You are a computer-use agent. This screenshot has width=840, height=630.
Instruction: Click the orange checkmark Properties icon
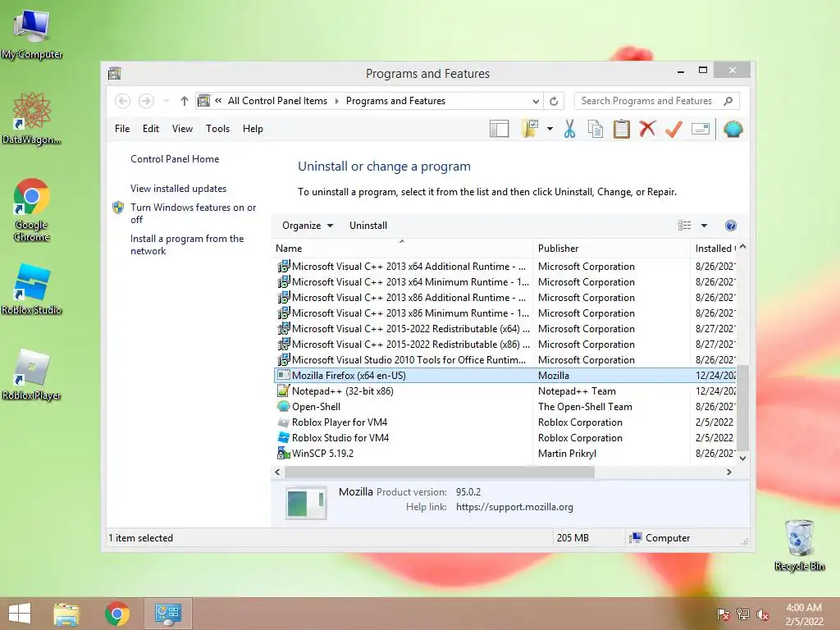(673, 129)
